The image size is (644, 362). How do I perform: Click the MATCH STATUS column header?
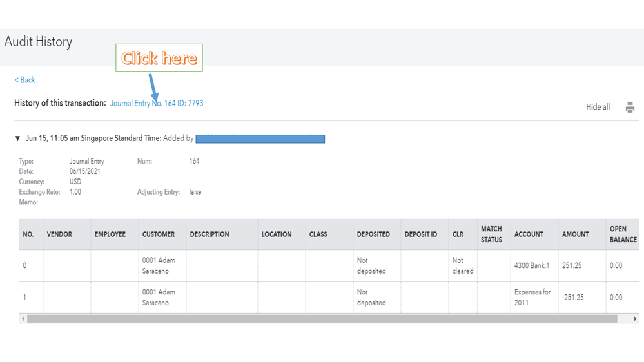coord(491,234)
